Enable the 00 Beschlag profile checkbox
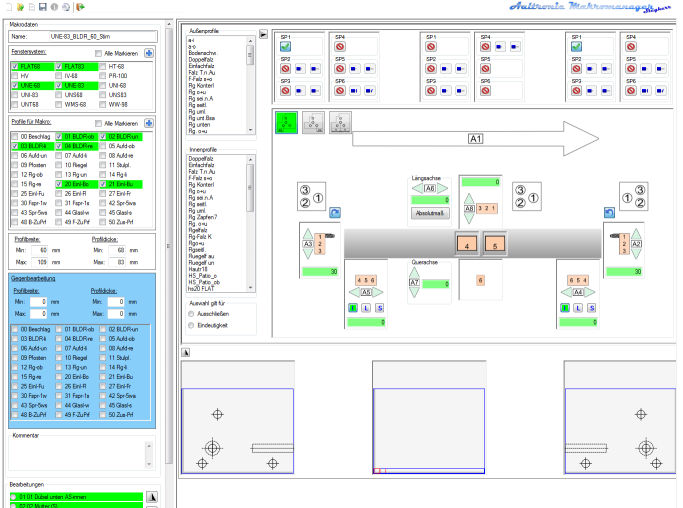This screenshot has width=683, height=508. [x=14, y=135]
